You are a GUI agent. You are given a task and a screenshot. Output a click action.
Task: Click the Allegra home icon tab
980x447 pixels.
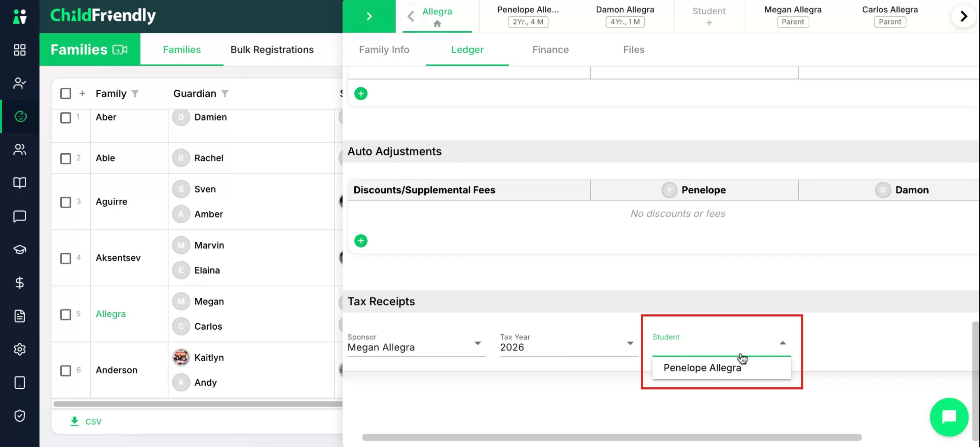[437, 17]
